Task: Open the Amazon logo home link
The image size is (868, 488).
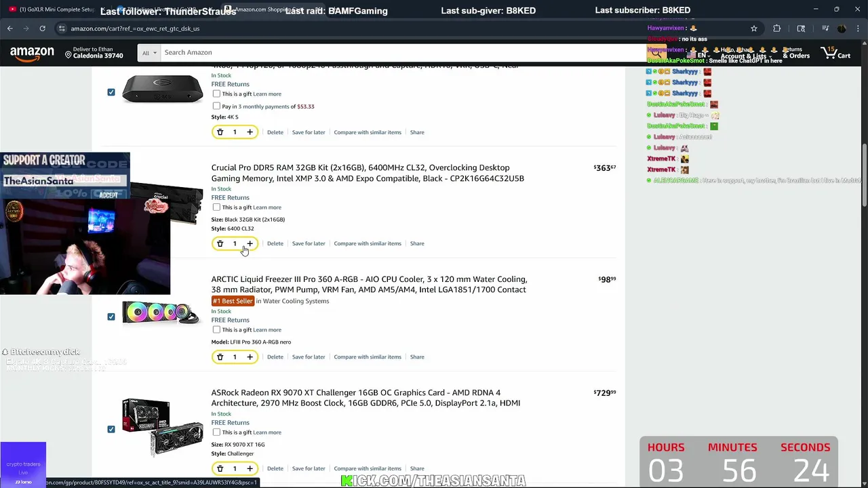Action: click(x=32, y=53)
